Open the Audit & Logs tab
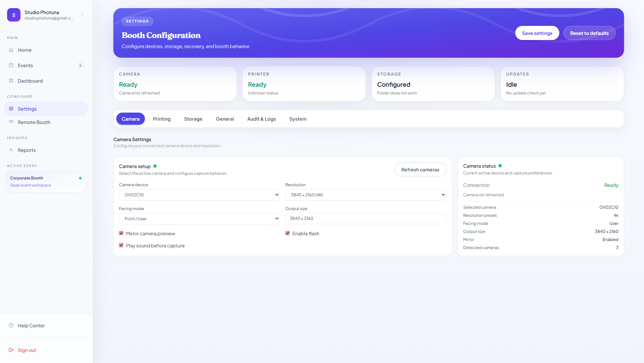 tap(261, 119)
